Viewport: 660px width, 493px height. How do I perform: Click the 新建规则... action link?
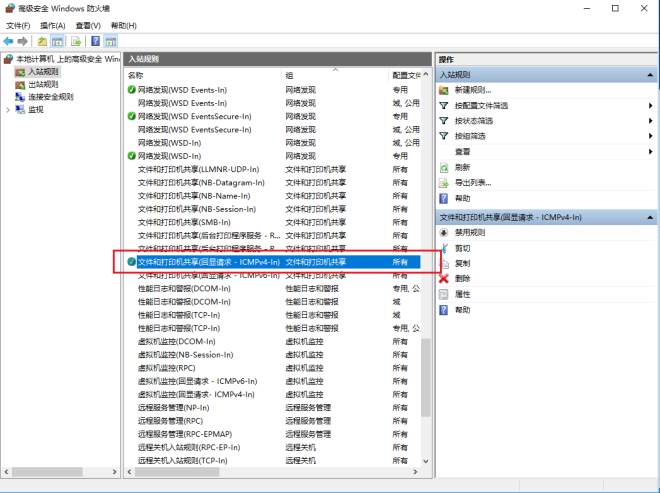[x=473, y=90]
